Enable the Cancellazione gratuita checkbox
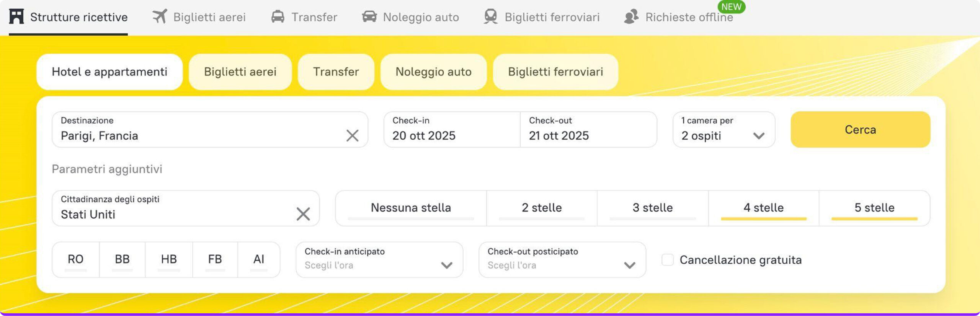The image size is (980, 316). tap(668, 260)
